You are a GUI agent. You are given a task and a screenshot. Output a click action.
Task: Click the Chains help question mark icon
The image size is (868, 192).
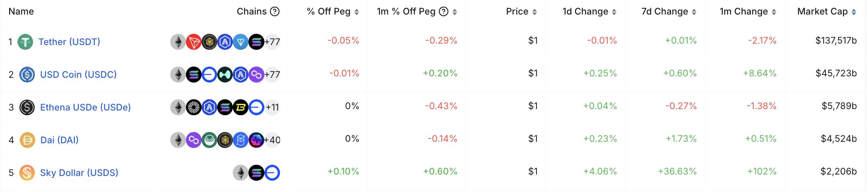(275, 12)
